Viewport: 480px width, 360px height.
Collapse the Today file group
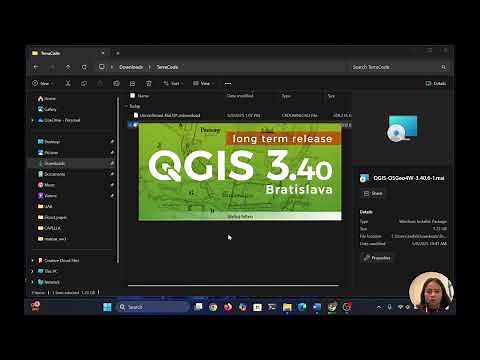[x=126, y=106]
